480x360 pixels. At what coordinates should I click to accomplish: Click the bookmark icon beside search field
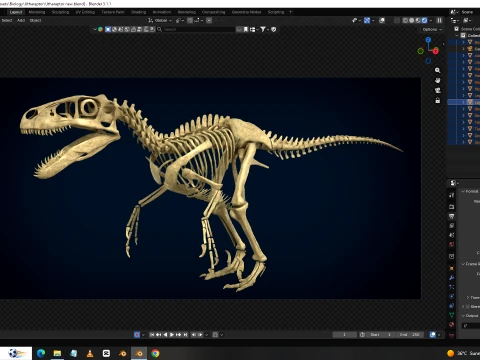coord(246,29)
